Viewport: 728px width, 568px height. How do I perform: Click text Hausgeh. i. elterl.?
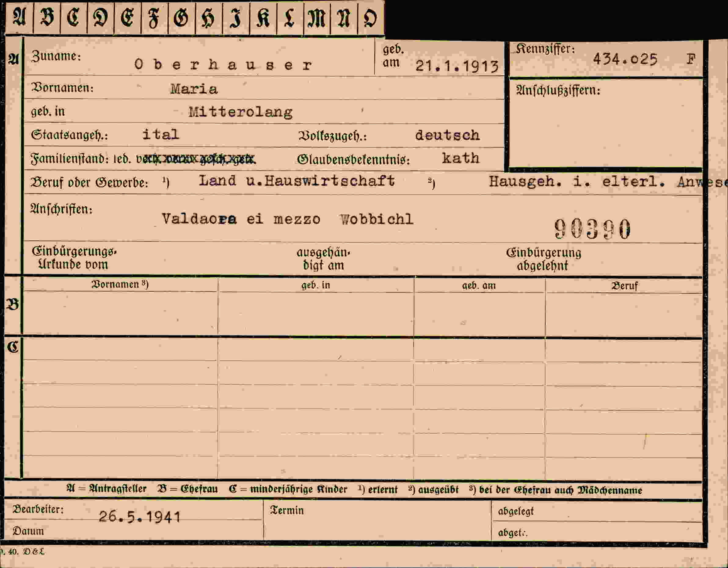click(x=577, y=182)
